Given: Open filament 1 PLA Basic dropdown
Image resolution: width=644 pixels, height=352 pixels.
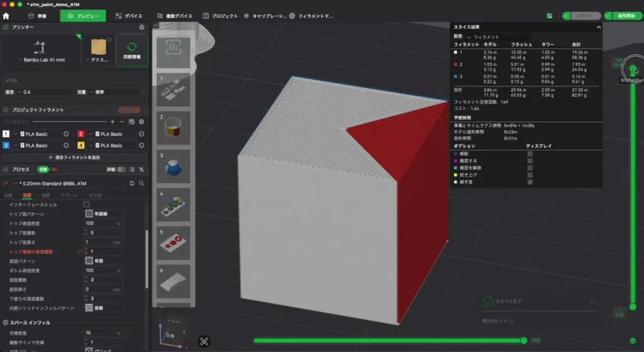Looking at the screenshot, I should [x=36, y=134].
